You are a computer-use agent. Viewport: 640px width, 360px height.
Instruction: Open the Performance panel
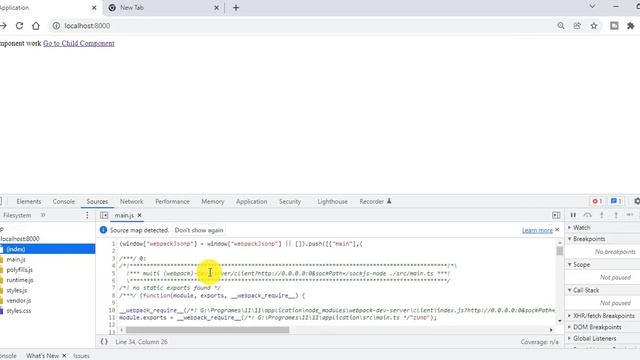[172, 202]
